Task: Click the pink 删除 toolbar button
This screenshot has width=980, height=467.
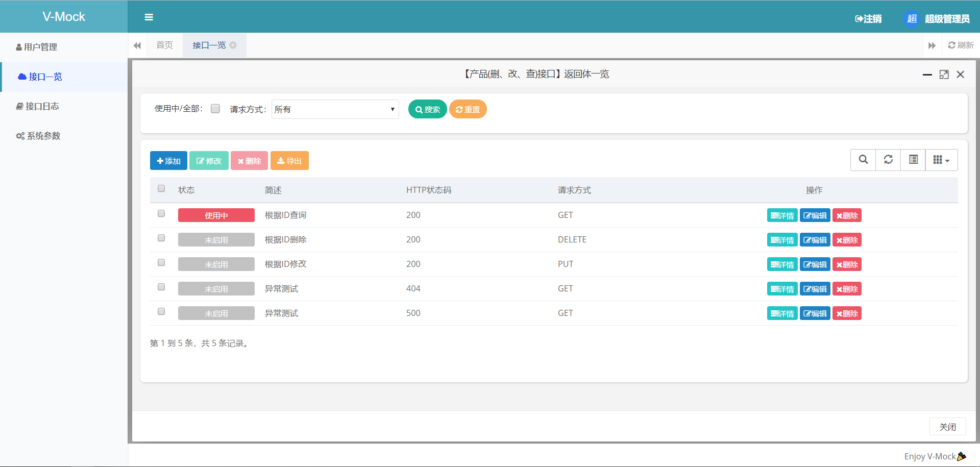Action: 249,161
